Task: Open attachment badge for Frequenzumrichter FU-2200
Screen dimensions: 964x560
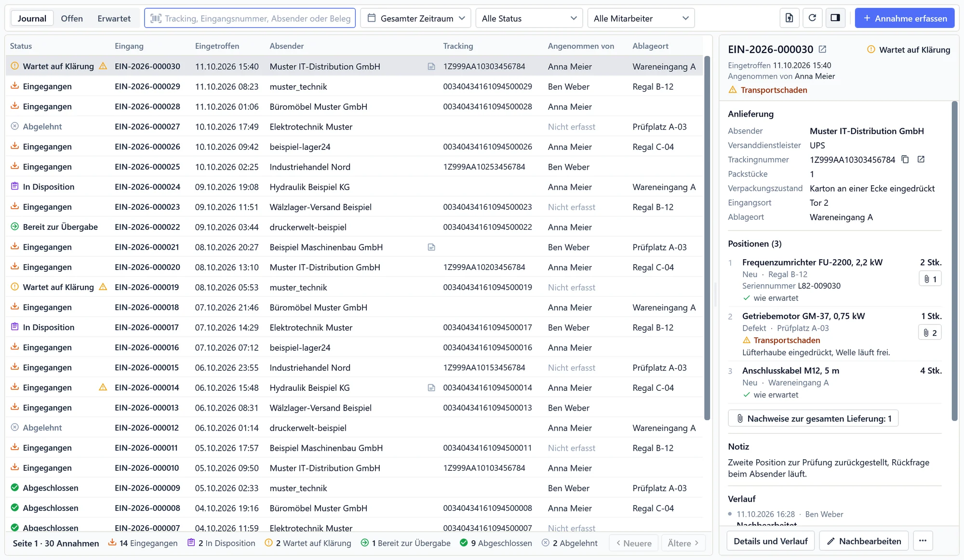Action: (930, 279)
